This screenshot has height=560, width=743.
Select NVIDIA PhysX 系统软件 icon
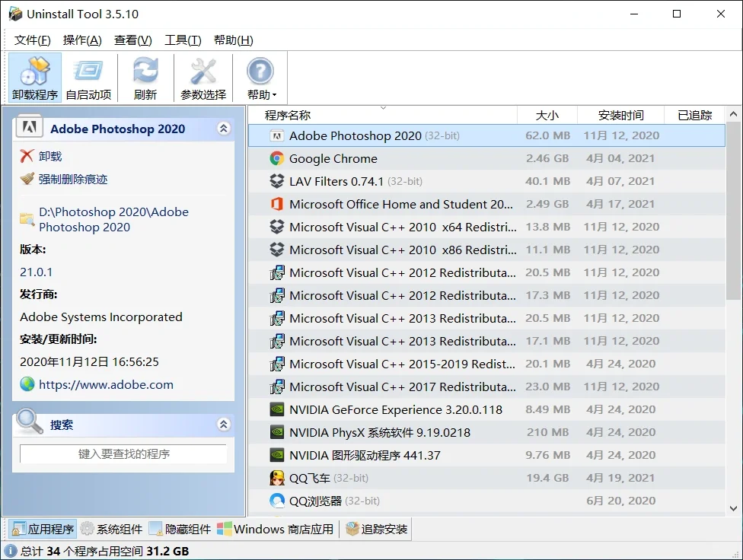click(277, 432)
